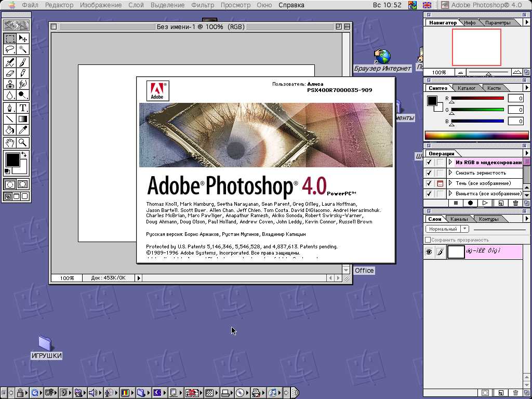Expand the Виньетка (все изображение) action
Image resolution: width=532 pixels, height=399 pixels.
(x=450, y=194)
